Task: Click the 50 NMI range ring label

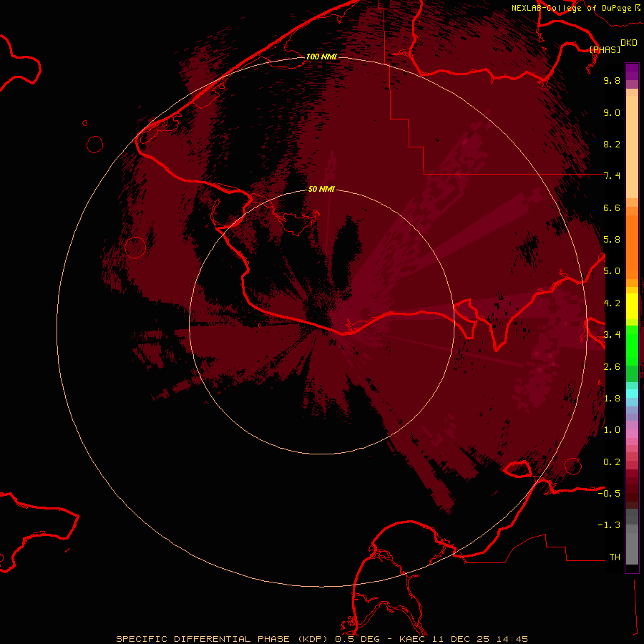Action: pos(321,189)
